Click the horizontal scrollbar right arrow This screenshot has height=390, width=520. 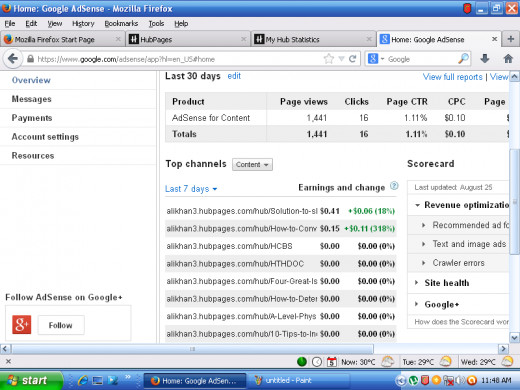point(503,349)
